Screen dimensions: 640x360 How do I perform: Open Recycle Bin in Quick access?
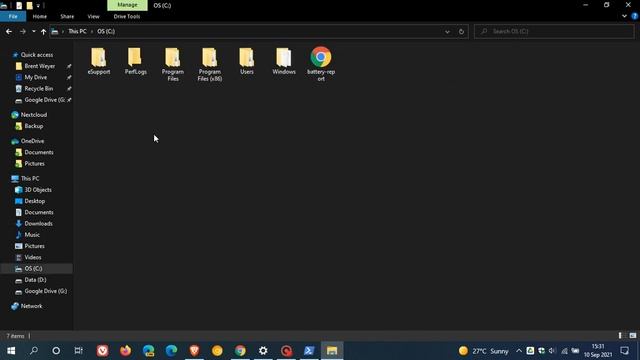39,89
